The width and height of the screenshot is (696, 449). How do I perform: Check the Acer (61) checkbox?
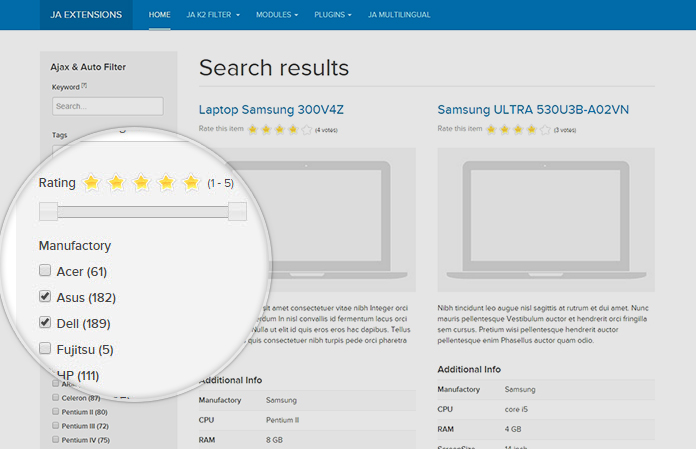[x=45, y=270]
